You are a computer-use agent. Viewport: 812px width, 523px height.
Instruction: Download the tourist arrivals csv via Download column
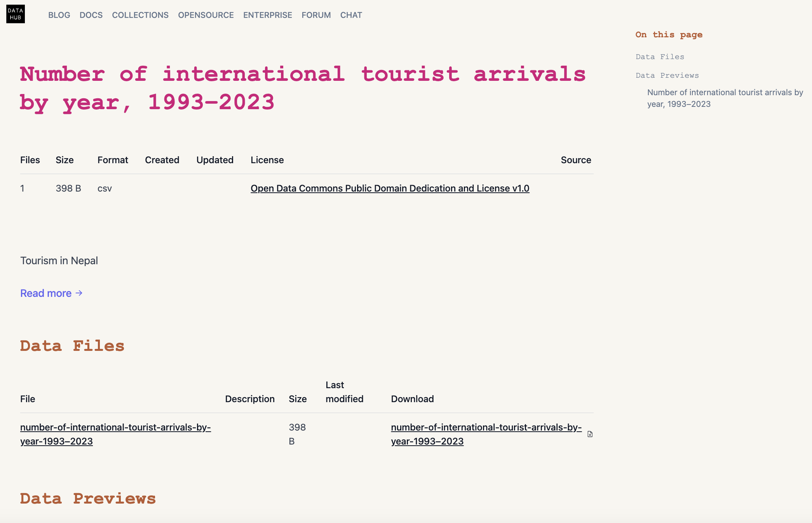[486, 434]
